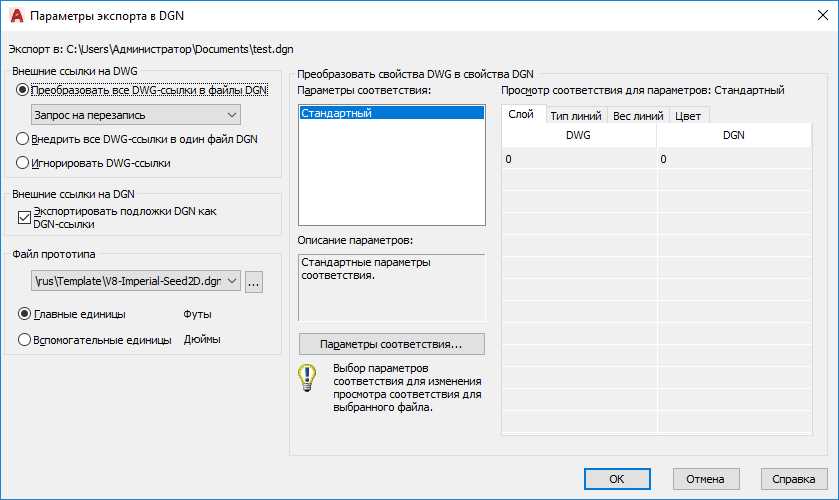The height and width of the screenshot is (500, 839).
Task: Click the 'Параметры соответствия...' button
Action: point(392,344)
